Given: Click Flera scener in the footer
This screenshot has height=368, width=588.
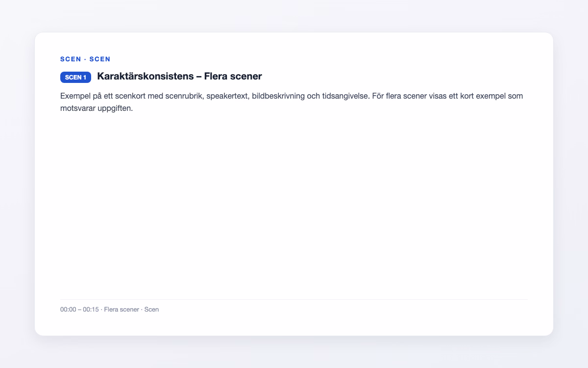Looking at the screenshot, I should [x=122, y=310].
